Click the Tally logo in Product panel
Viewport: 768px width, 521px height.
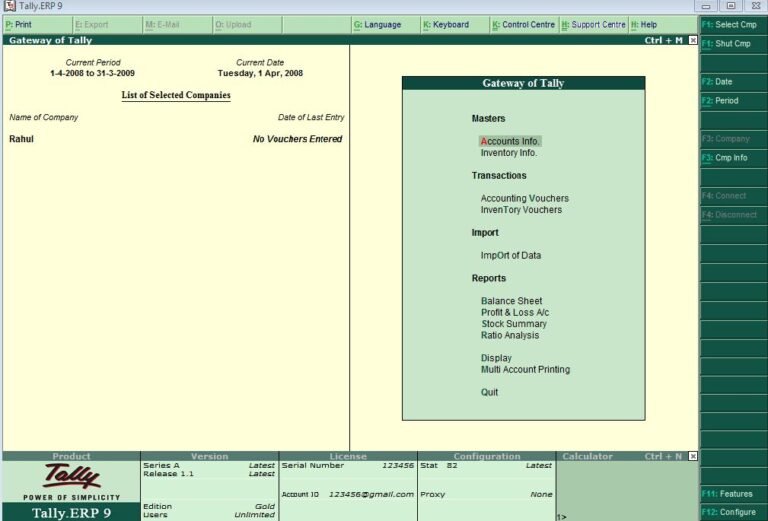(x=72, y=476)
